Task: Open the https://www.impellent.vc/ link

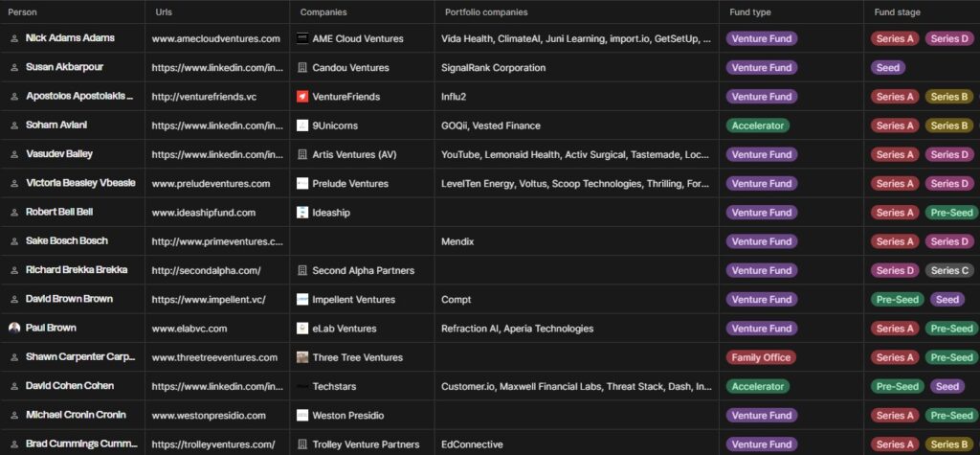Action: [209, 299]
